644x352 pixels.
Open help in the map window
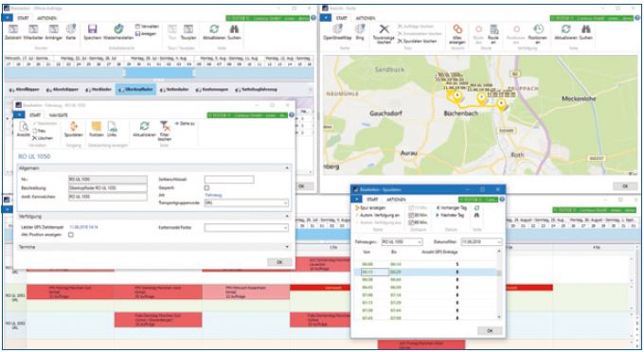636,18
